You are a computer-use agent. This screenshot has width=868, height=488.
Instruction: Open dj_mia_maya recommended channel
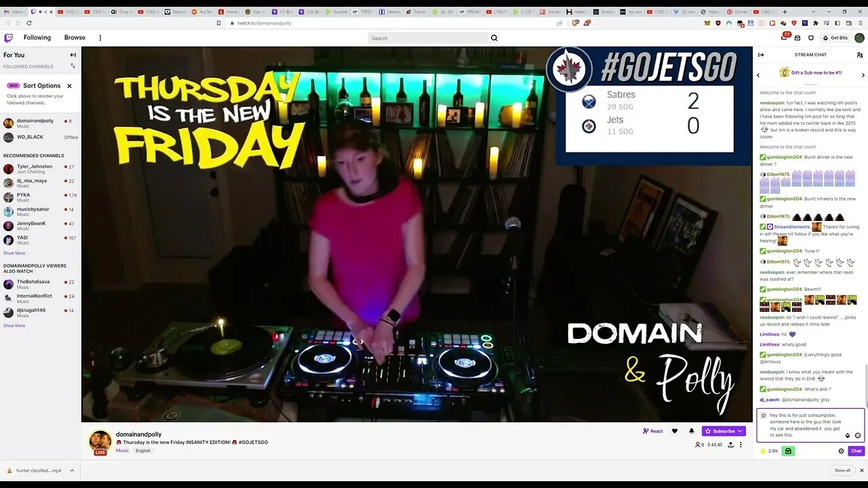(41, 183)
